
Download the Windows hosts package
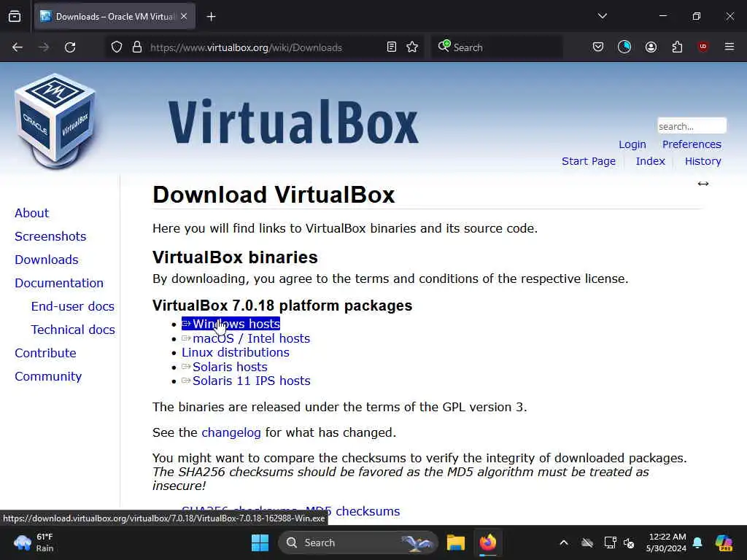(x=231, y=324)
